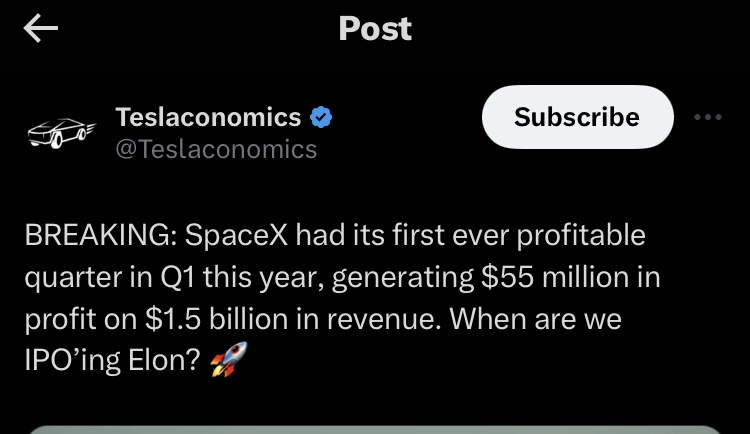The height and width of the screenshot is (434, 750).
Task: Open the three-dot more options menu
Action: tap(707, 118)
